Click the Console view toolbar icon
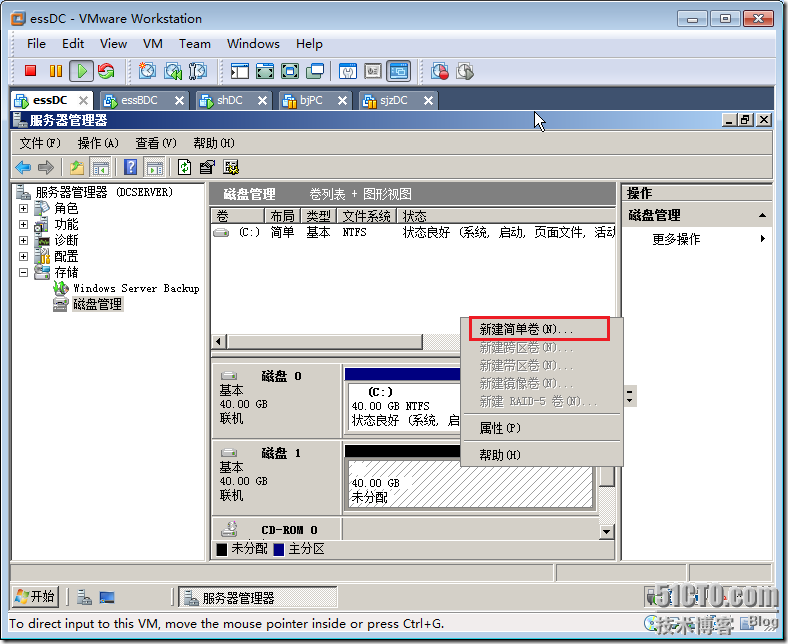The image size is (788, 644). 399,71
